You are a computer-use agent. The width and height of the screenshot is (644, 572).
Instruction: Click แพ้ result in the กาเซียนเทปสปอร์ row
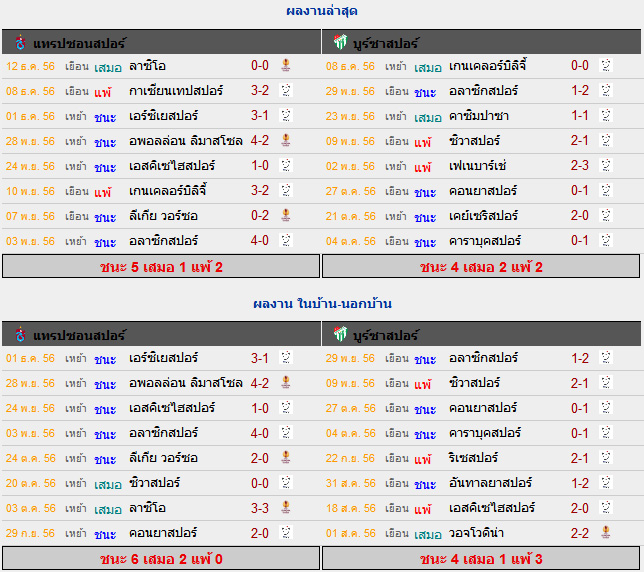point(102,92)
